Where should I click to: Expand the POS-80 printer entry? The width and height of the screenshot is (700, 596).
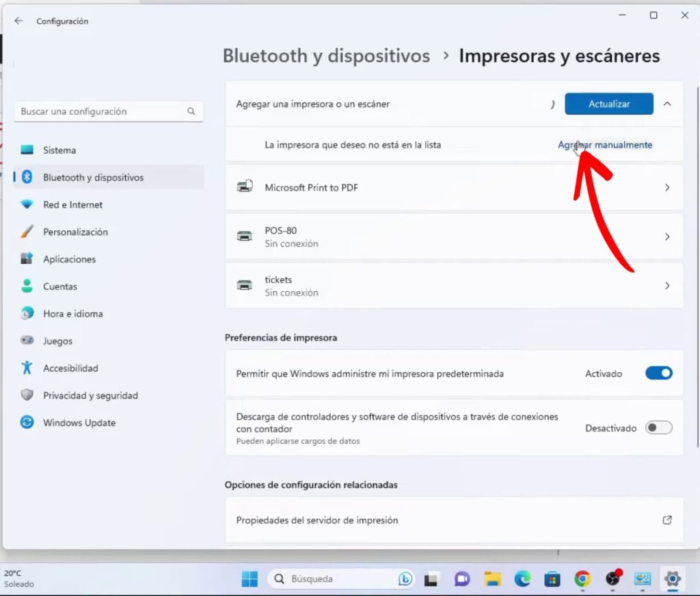pos(667,236)
